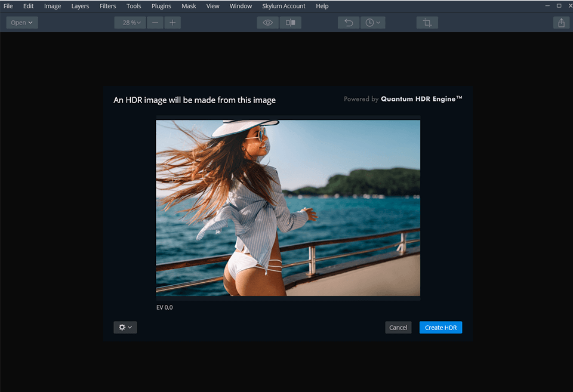Cancel the HDR creation dialog
Viewport: 573px width, 392px height.
398,327
